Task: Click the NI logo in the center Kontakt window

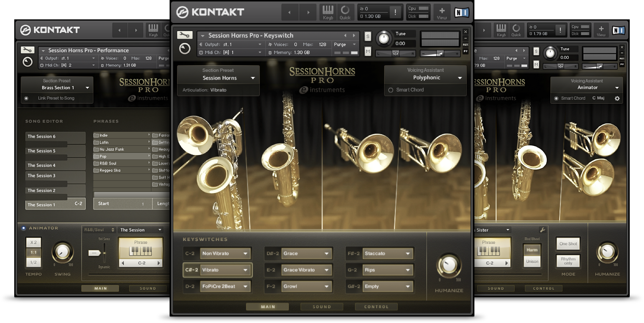Action: click(x=462, y=12)
